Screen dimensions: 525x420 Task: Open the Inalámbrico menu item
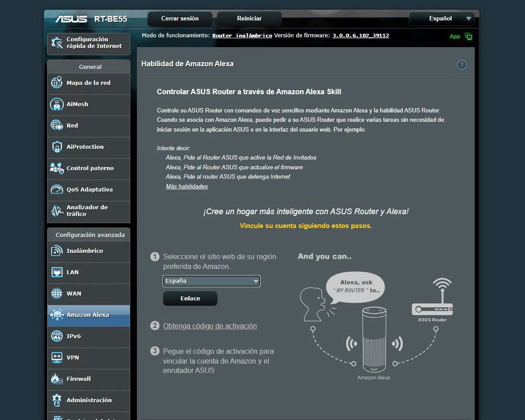click(84, 251)
